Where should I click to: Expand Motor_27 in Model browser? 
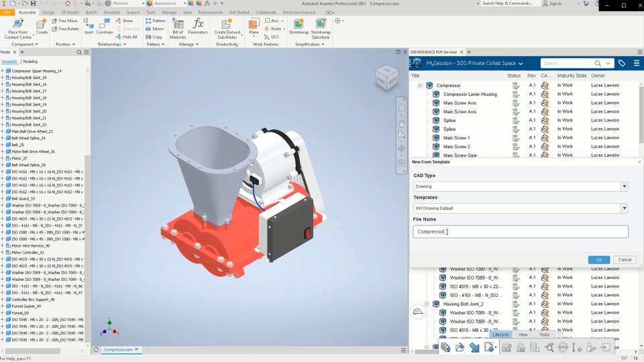click(3, 158)
